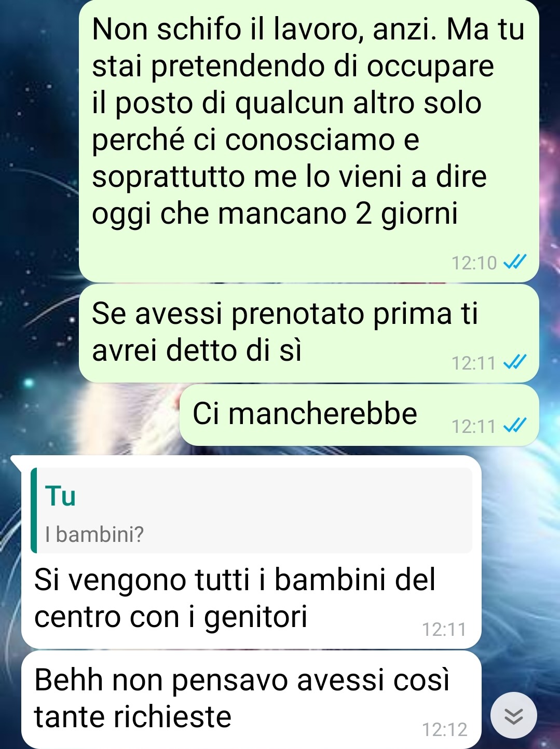
Task: Tap the 'Si vengono tutti i bambini' reply text
Action: [235, 598]
